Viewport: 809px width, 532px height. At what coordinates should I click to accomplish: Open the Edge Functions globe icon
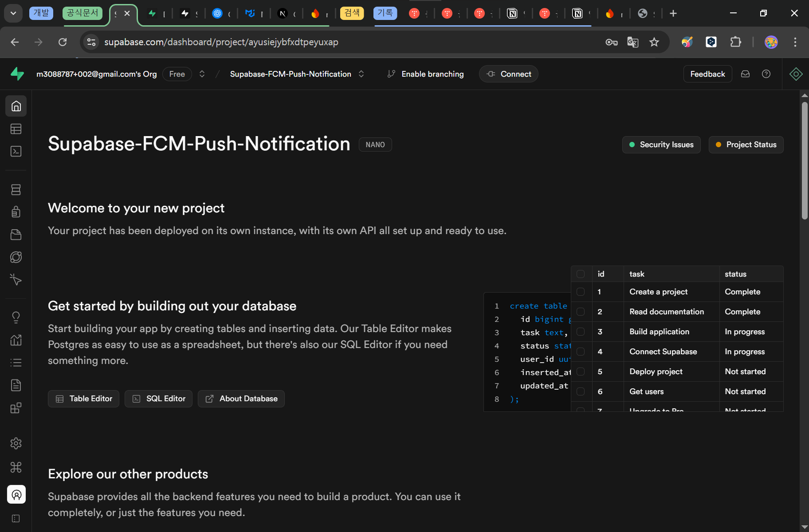point(16,257)
